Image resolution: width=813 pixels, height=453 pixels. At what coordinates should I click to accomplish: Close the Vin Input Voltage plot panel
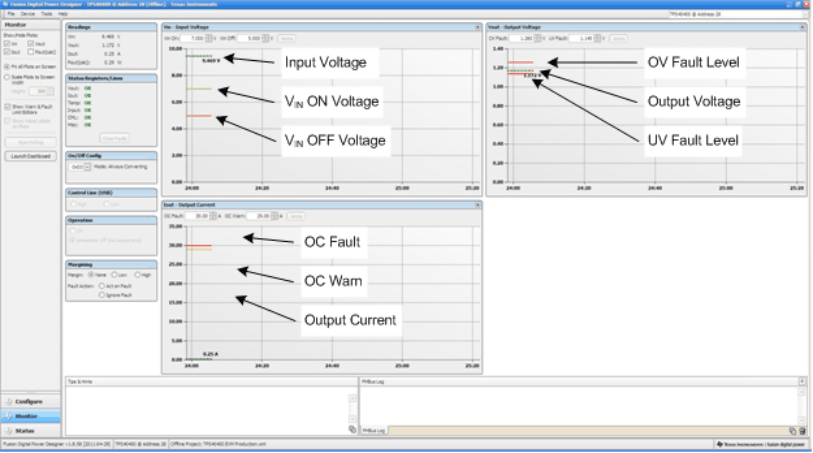click(x=477, y=27)
